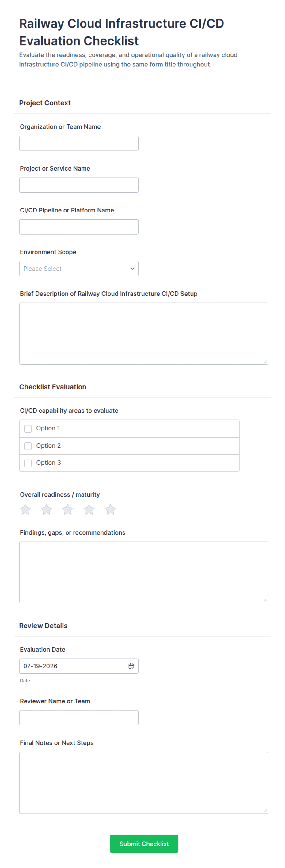Click the Brief Description textarea

pos(144,334)
